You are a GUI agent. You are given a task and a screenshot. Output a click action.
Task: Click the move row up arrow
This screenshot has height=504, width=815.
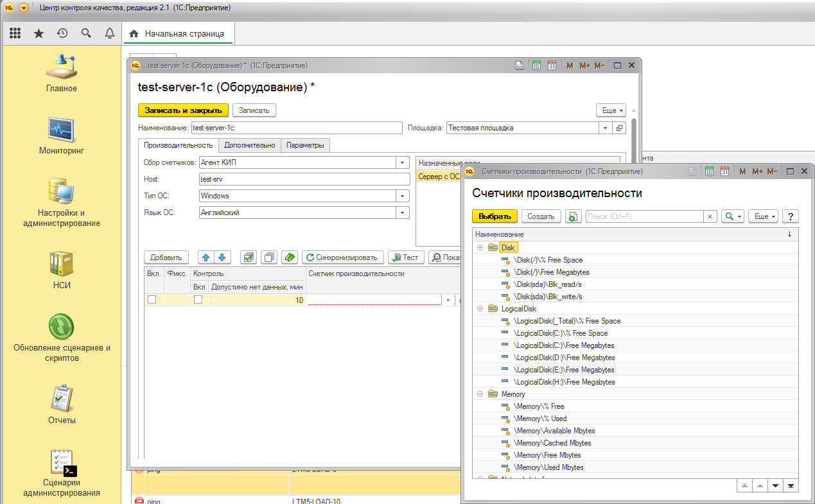click(x=206, y=257)
